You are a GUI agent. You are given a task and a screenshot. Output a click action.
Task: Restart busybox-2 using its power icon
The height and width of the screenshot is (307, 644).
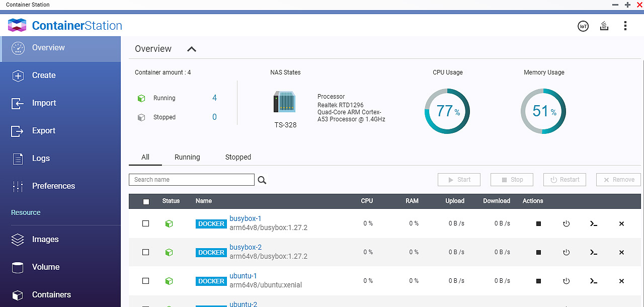pos(567,253)
